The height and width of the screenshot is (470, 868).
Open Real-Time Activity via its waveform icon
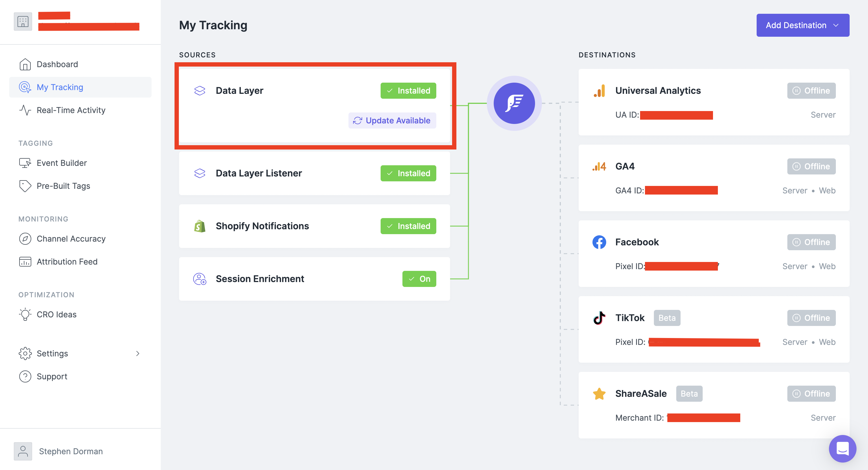[x=25, y=110]
